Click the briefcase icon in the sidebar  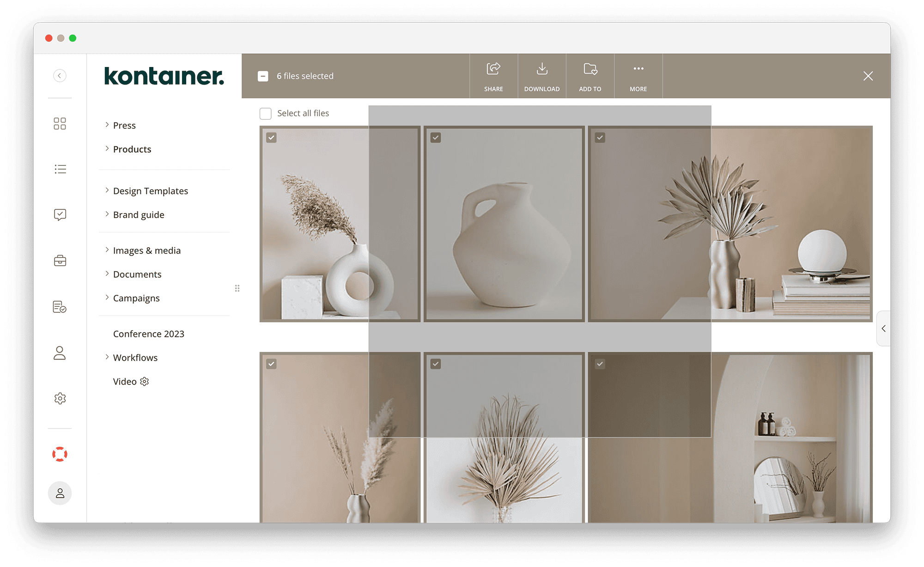pyautogui.click(x=60, y=260)
